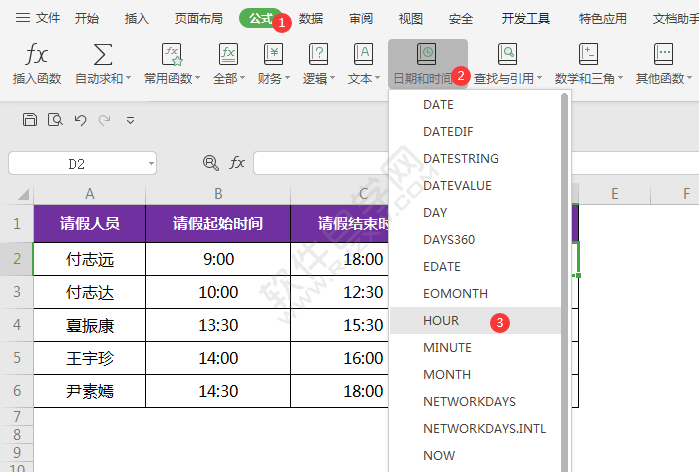This screenshot has width=699, height=472.
Task: Expand the quick access toolbar customize arrow
Action: click(x=130, y=120)
